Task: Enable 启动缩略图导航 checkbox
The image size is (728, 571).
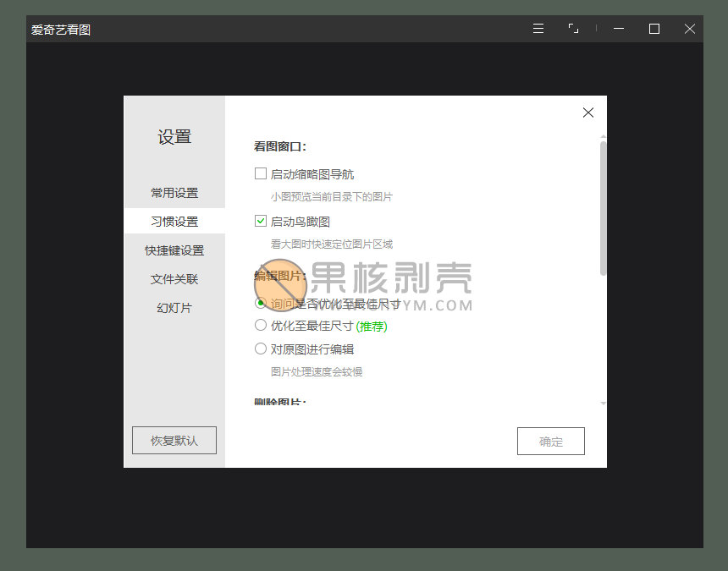Action: click(261, 173)
